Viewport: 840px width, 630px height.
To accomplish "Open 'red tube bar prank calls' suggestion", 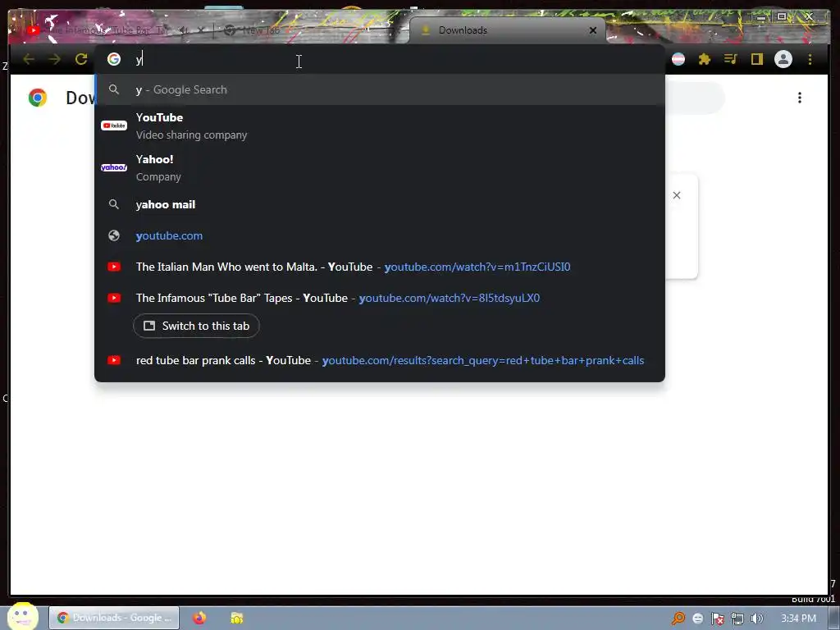I will coord(380,361).
